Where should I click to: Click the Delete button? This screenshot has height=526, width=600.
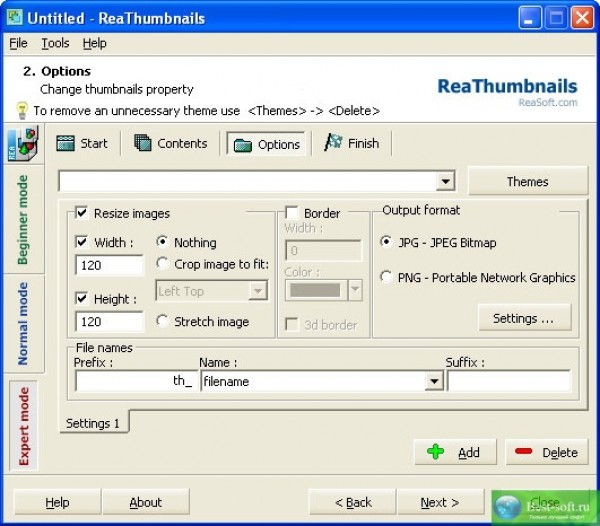[546, 452]
